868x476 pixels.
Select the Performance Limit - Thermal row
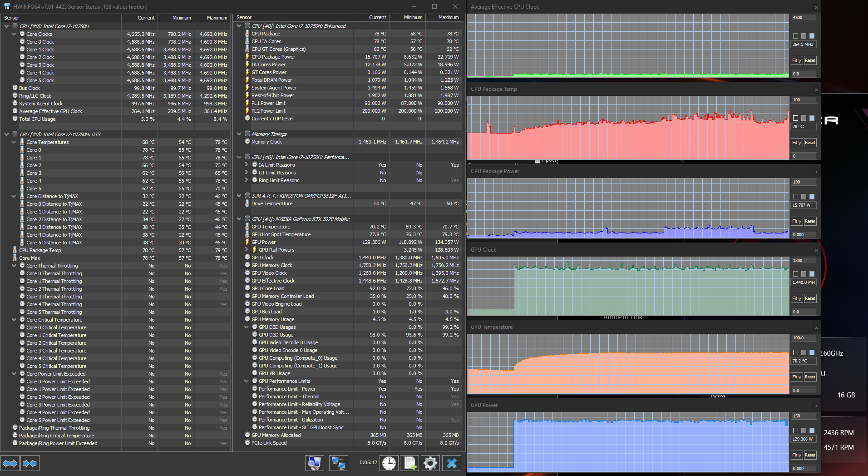348,397
